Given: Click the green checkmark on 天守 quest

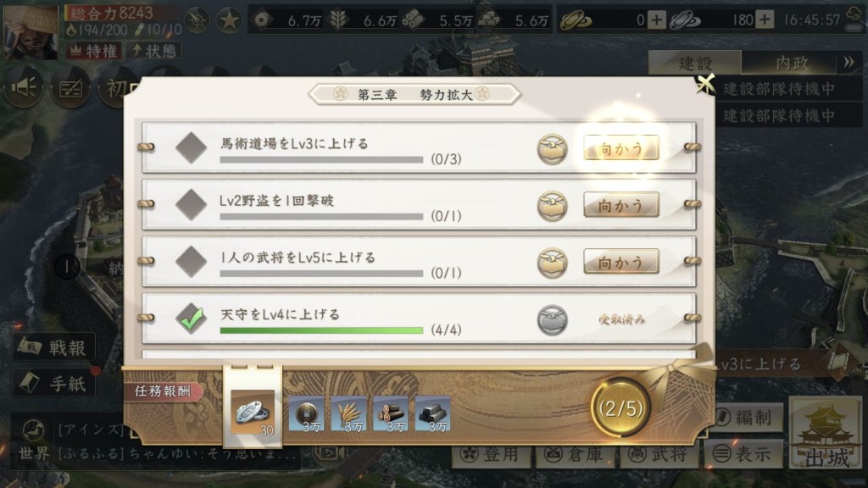Looking at the screenshot, I should tap(191, 319).
